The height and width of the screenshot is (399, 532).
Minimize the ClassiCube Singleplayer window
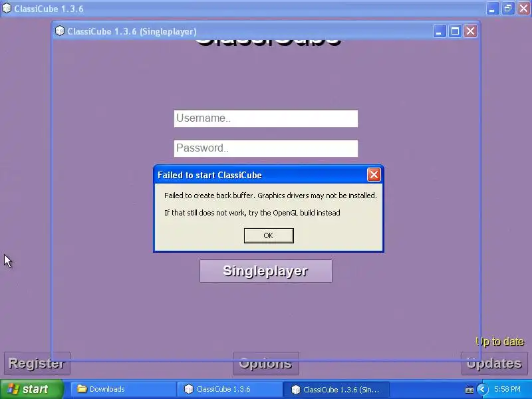440,31
